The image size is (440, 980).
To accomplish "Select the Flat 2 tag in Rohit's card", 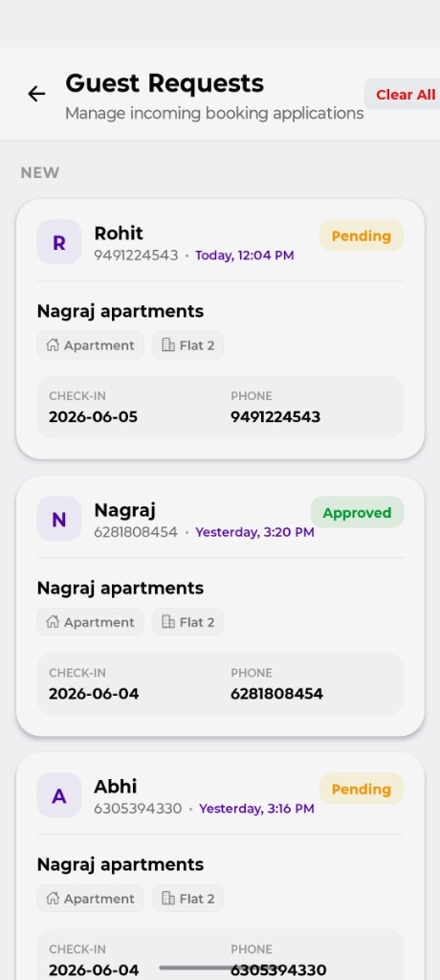I will [187, 345].
